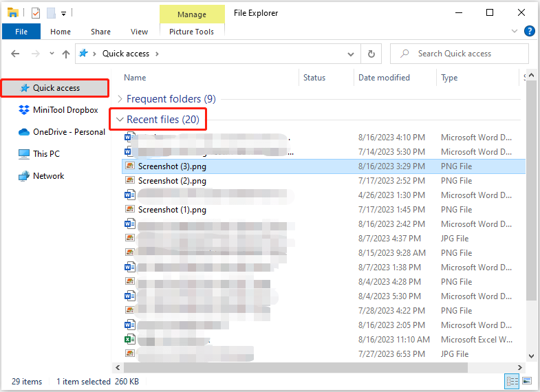Sort by the Name column header
Viewport: 540px width, 392px height.
point(135,78)
